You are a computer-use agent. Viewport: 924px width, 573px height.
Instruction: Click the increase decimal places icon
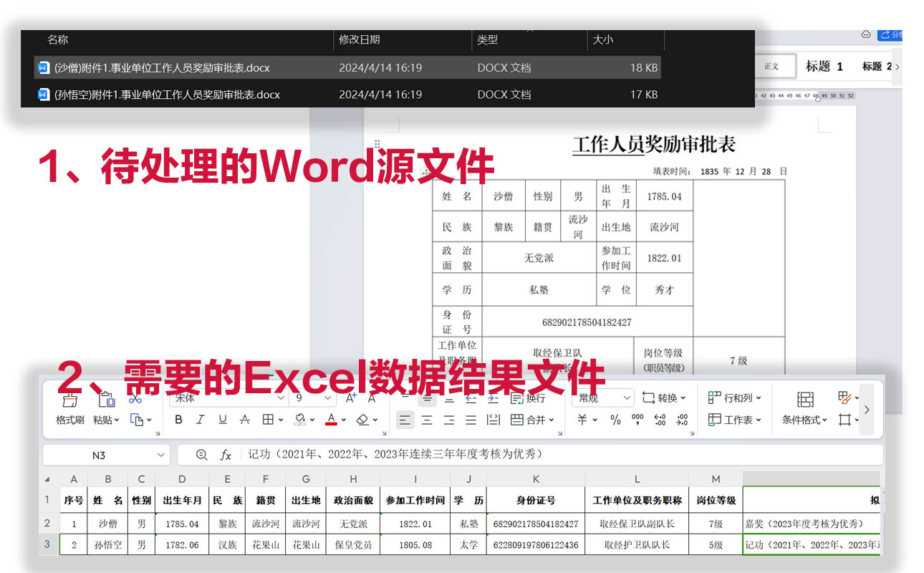[660, 420]
